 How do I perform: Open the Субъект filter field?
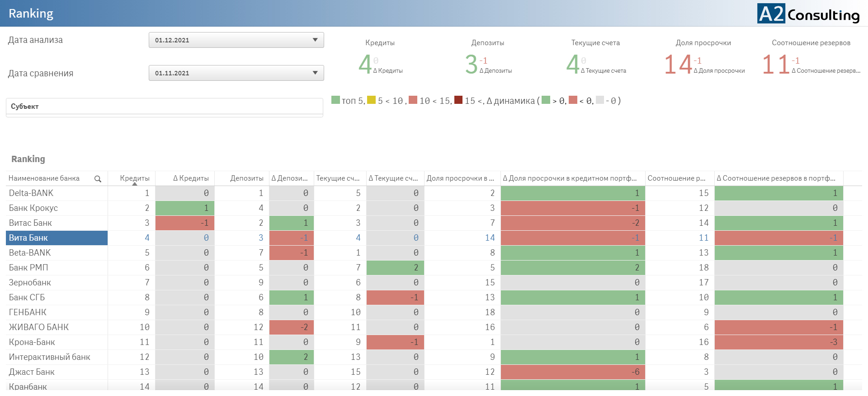[164, 107]
